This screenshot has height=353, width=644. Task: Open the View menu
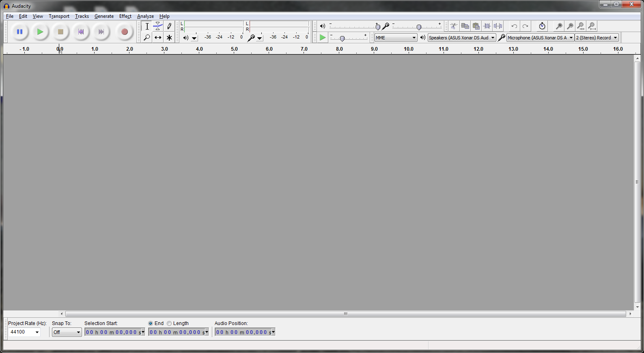click(x=38, y=16)
